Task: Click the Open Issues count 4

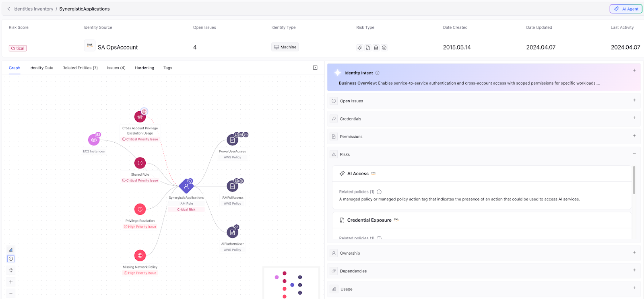Action: point(195,48)
